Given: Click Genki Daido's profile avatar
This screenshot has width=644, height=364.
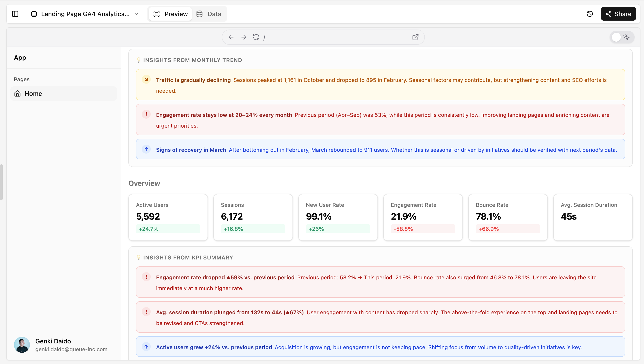Looking at the screenshot, I should (22, 345).
